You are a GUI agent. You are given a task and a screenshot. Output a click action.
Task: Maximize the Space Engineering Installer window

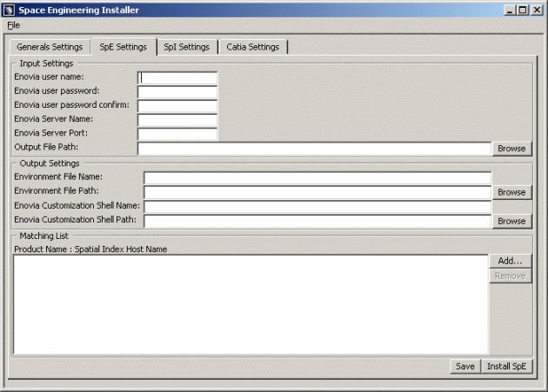pyautogui.click(x=523, y=10)
